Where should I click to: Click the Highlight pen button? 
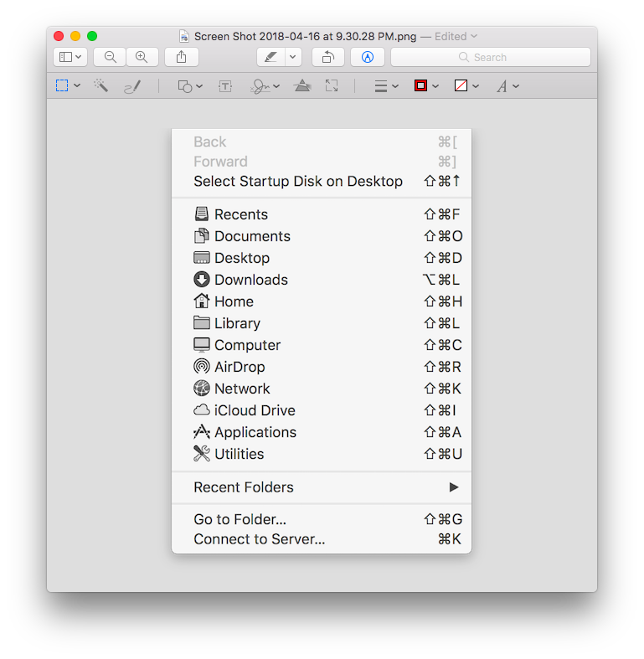(x=270, y=57)
